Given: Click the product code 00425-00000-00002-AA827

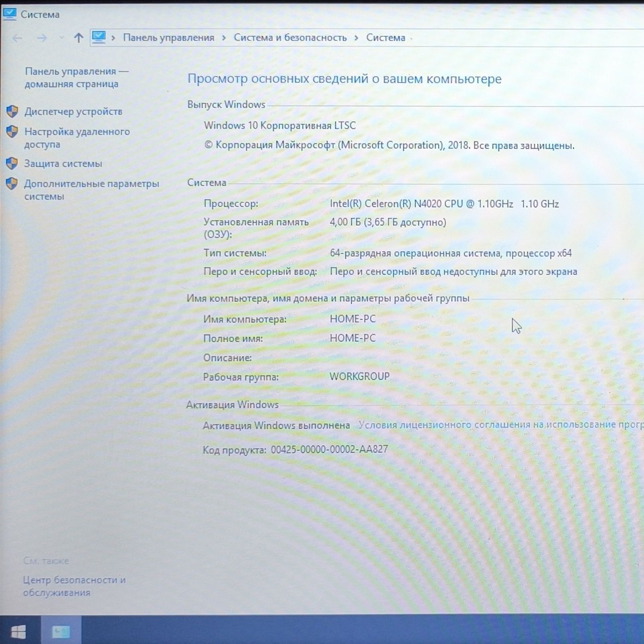Looking at the screenshot, I should coord(329,449).
